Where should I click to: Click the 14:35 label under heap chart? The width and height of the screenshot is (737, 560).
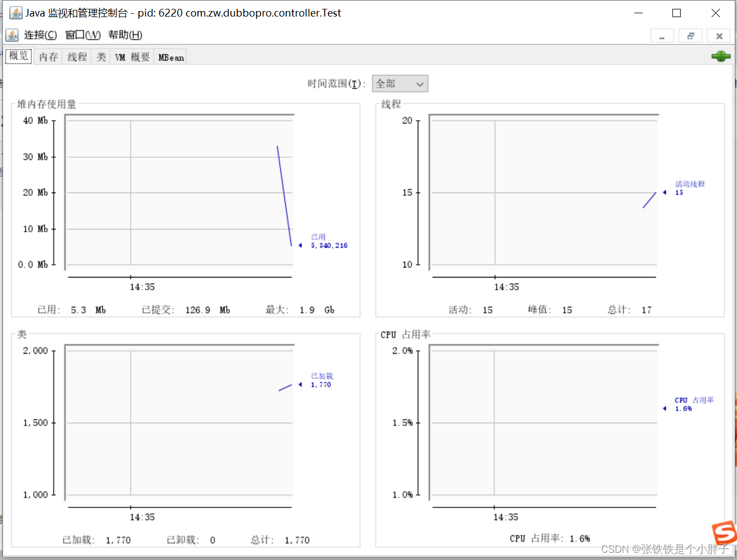pyautogui.click(x=142, y=287)
